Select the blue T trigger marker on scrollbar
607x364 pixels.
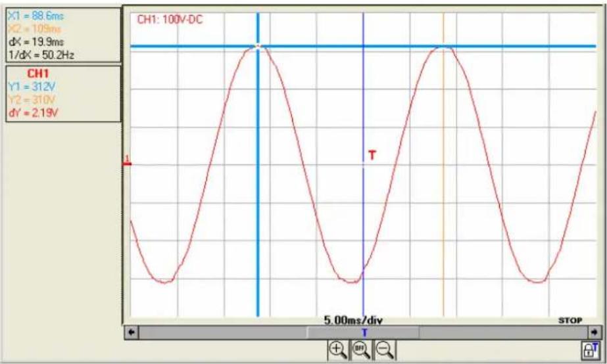[364, 332]
